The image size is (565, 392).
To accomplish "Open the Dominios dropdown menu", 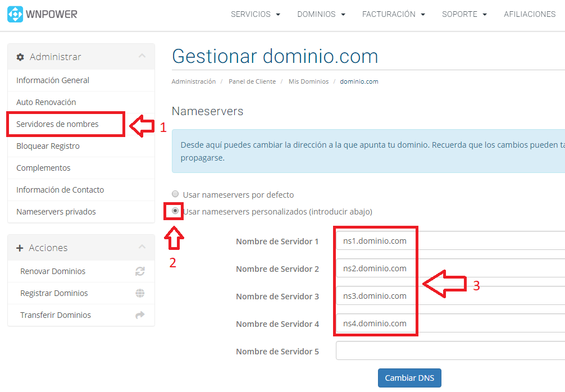I will pyautogui.click(x=321, y=14).
